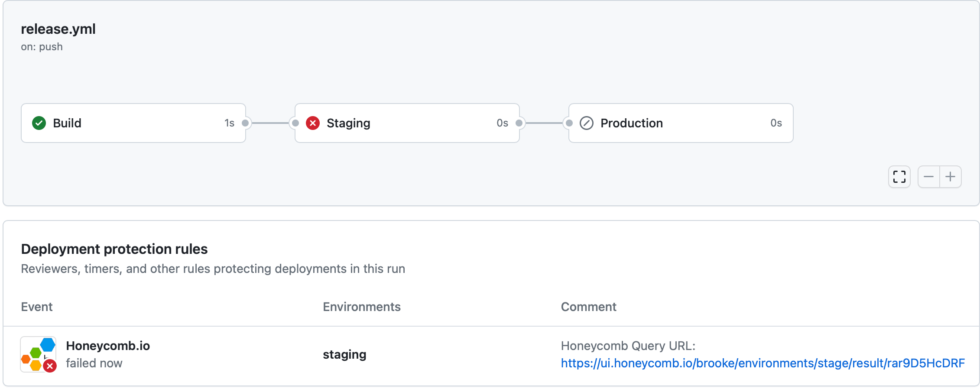Click the Staging duration 0s
Viewport: 980px width, 389px height.
[x=503, y=123]
